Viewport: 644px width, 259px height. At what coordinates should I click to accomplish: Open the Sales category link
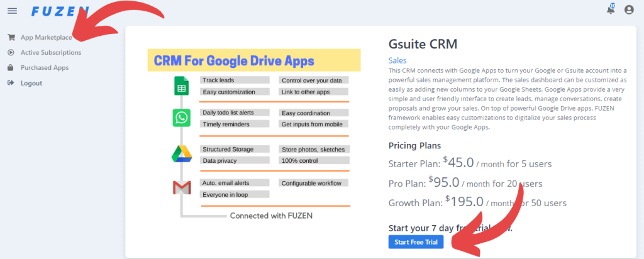pyautogui.click(x=397, y=61)
